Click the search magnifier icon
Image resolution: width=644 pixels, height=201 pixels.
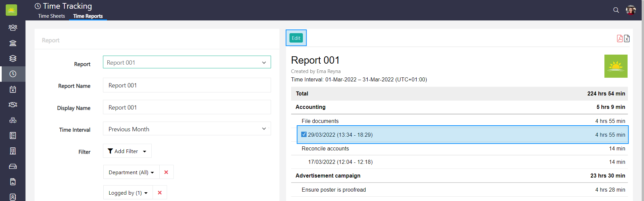[616, 10]
